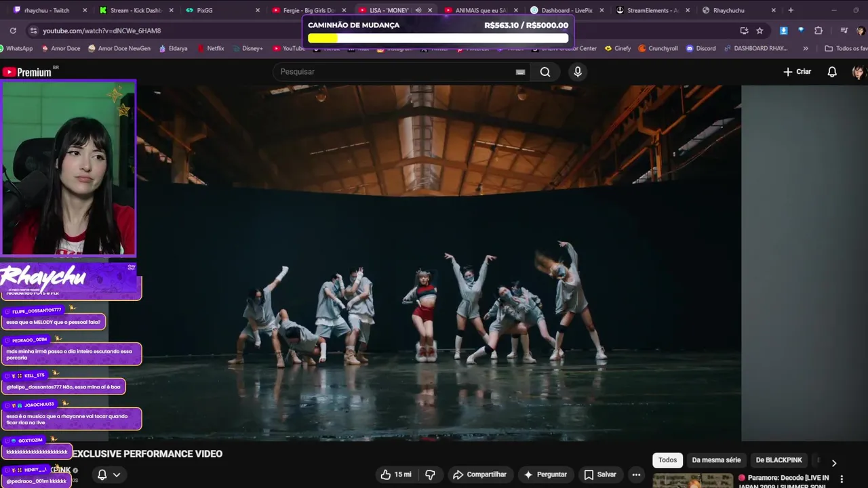Switch to the Dashboard - LivePix tab
The image size is (868, 488).
pos(567,10)
